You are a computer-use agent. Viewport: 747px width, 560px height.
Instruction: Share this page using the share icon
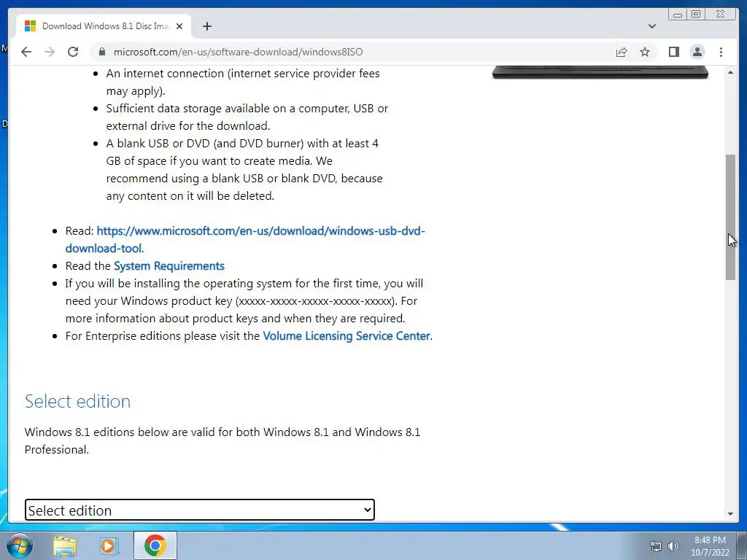[x=622, y=52]
